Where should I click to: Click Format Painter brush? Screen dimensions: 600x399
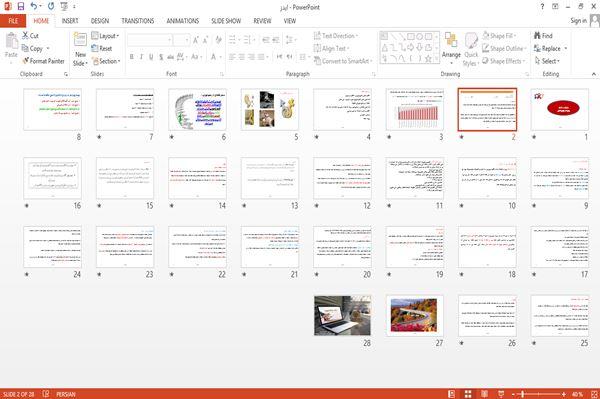click(43, 61)
